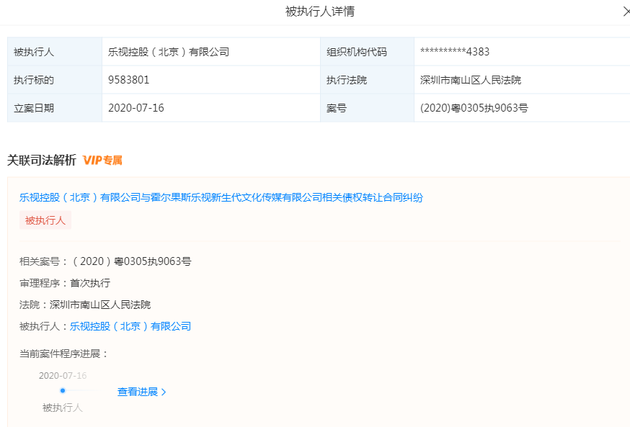Click the gray 被执行人 label under the timeline
The height and width of the screenshot is (427, 630).
pyautogui.click(x=62, y=408)
